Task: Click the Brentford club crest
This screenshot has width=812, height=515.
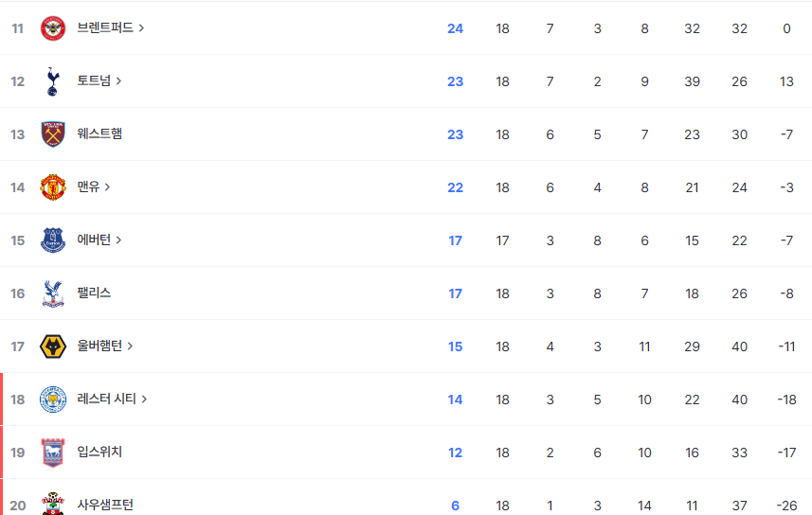Action: point(53,28)
